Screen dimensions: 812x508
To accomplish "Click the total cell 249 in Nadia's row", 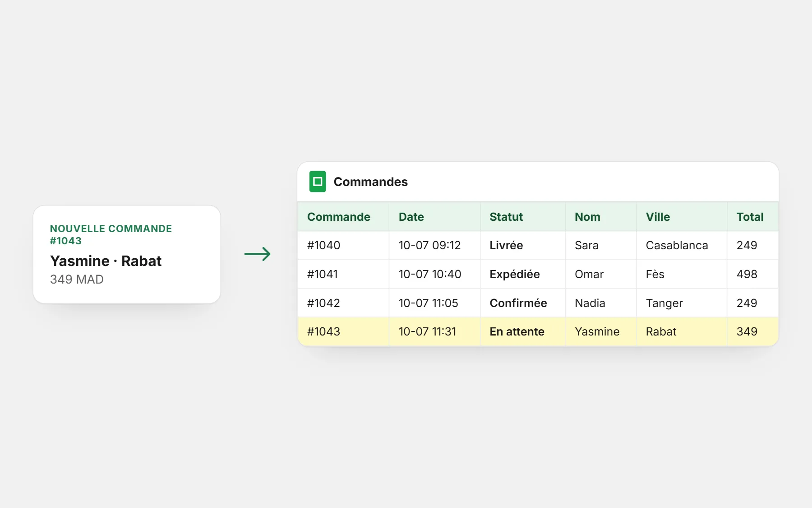I will tap(752, 303).
